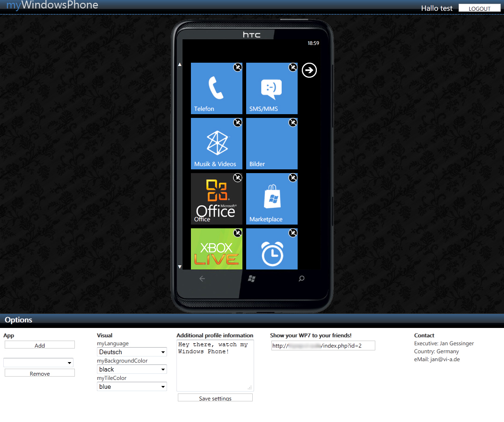The height and width of the screenshot is (422, 504).
Task: Unpin the Musik & Videos tile
Action: [238, 123]
